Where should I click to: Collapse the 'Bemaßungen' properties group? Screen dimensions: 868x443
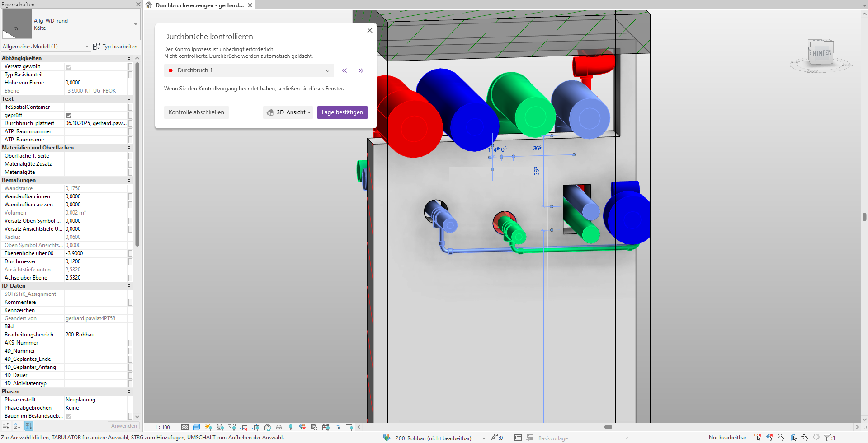pyautogui.click(x=129, y=180)
